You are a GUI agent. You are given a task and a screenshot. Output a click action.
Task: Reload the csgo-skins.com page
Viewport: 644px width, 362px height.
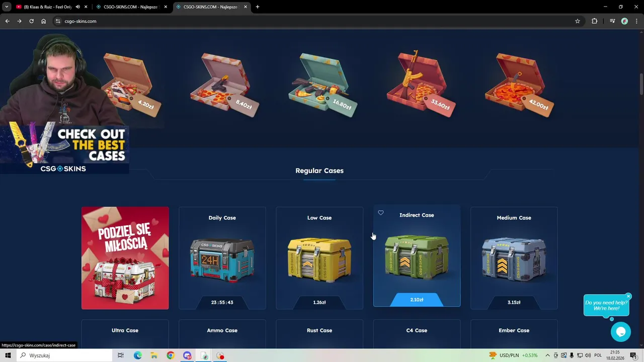31,21
